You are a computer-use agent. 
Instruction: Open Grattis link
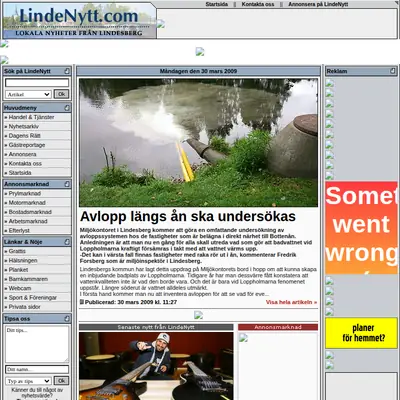coord(17,251)
